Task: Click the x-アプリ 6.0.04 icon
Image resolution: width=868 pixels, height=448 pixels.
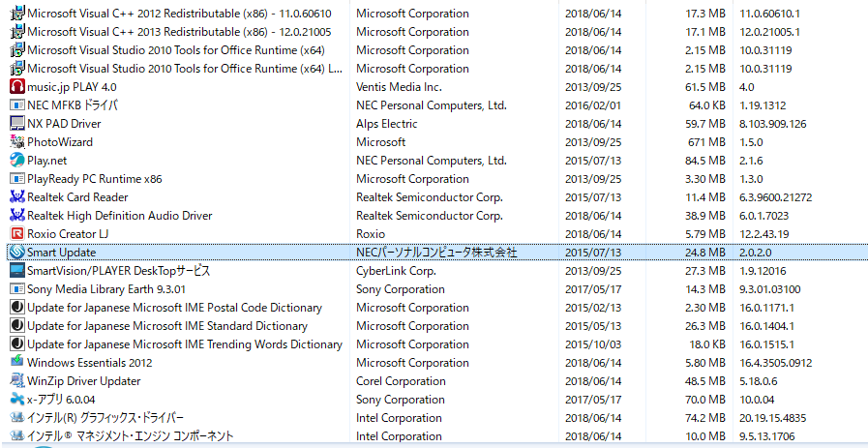Action: (17, 400)
